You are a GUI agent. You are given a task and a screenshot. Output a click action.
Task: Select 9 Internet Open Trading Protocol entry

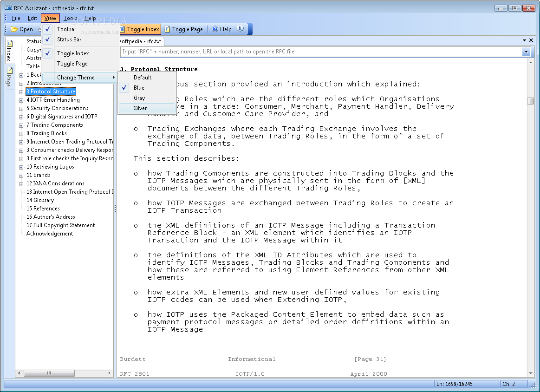[70, 142]
